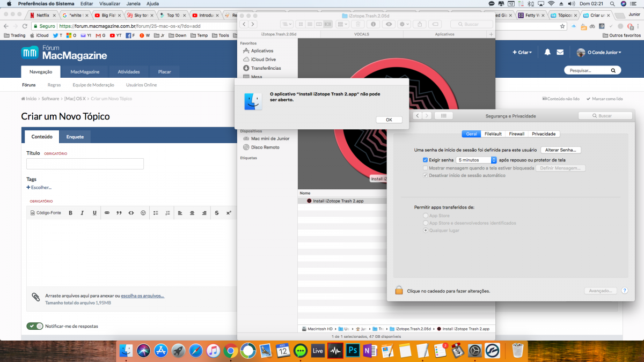This screenshot has height=362, width=644.
Task: Dismiss the alert with OK
Action: coord(389,120)
